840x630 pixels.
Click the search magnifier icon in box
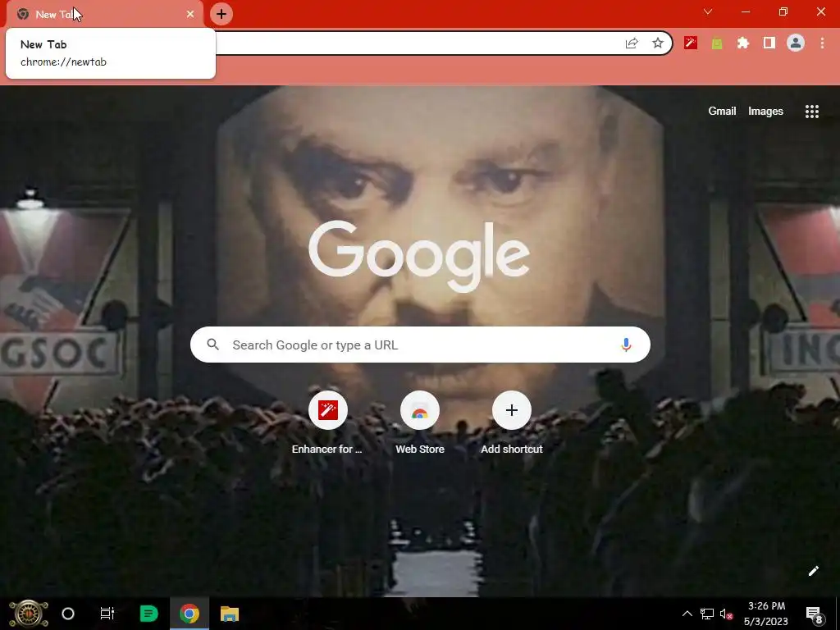[212, 345]
